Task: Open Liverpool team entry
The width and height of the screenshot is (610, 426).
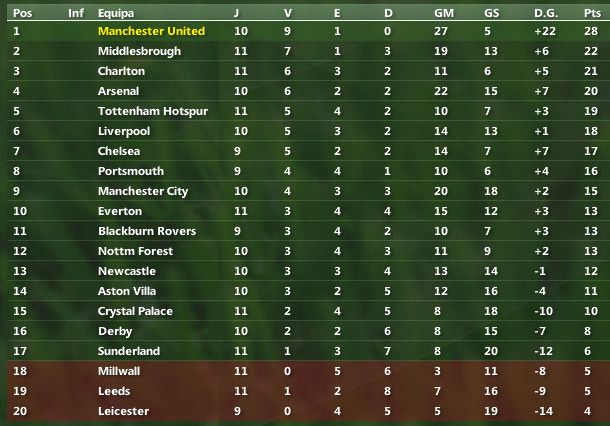Action: 124,131
